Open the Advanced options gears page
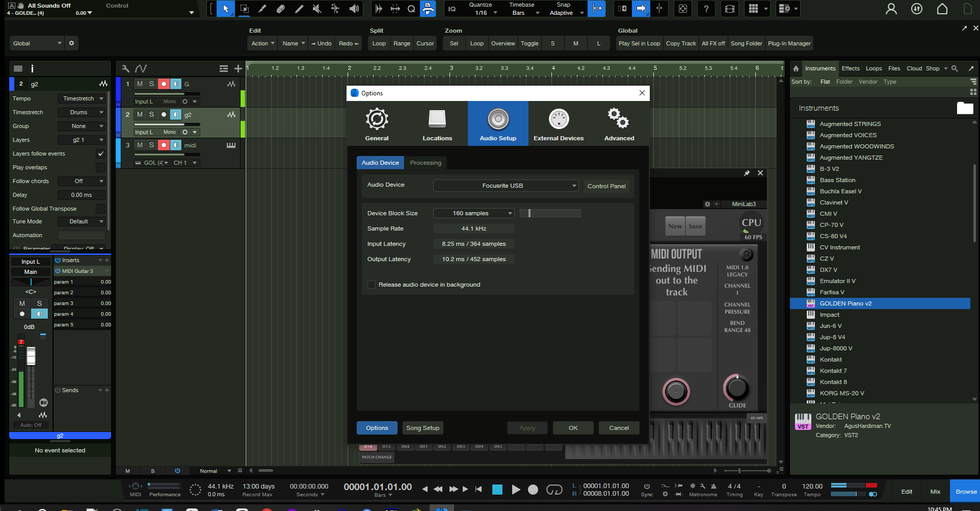This screenshot has height=511, width=980. (x=619, y=124)
